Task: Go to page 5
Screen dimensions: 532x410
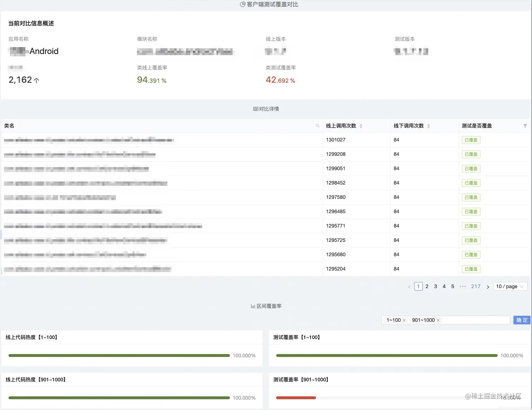Action: coord(453,286)
